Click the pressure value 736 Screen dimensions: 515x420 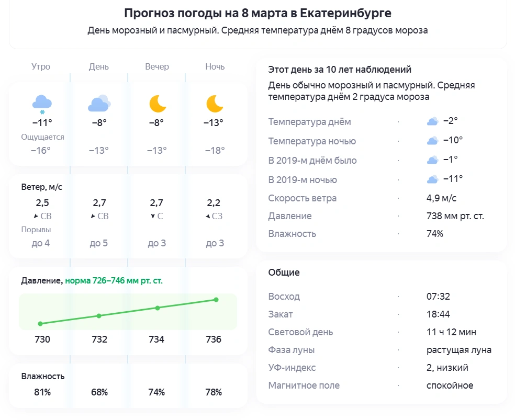coord(214,339)
